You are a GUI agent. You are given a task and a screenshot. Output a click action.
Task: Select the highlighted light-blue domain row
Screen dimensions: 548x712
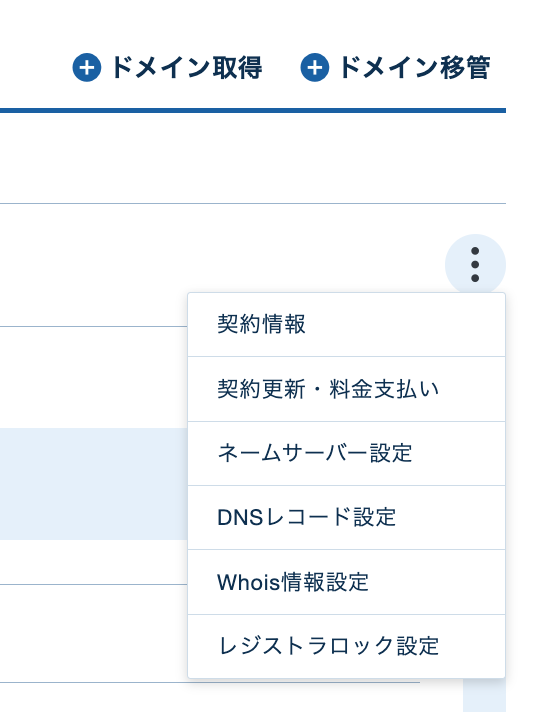[94, 484]
